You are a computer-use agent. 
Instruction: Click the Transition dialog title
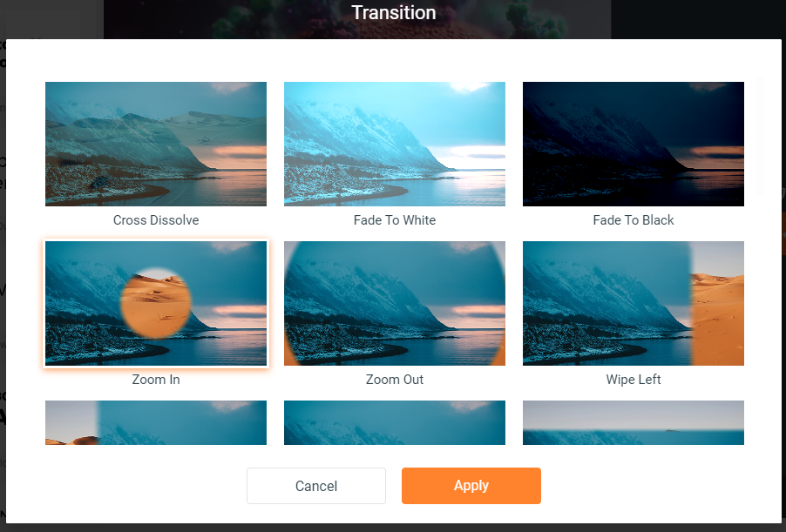click(394, 12)
